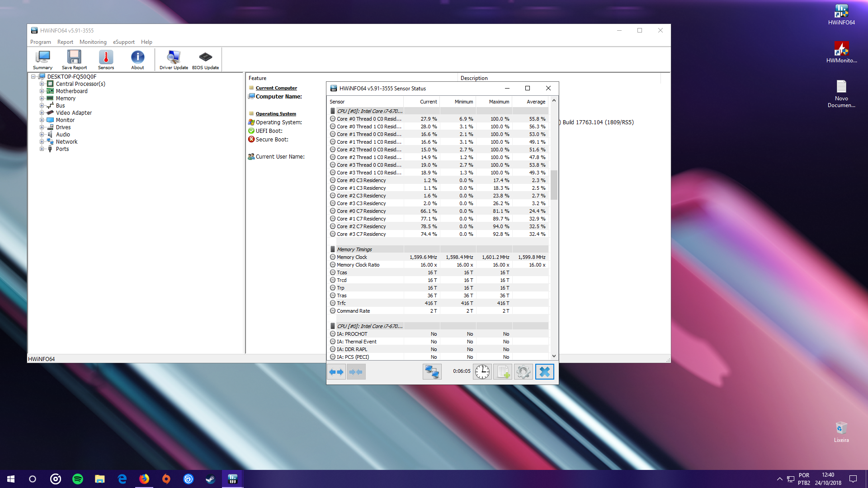Viewport: 868px width, 488px height.
Task: Select the Memory Clock sensor row
Action: (x=438, y=257)
